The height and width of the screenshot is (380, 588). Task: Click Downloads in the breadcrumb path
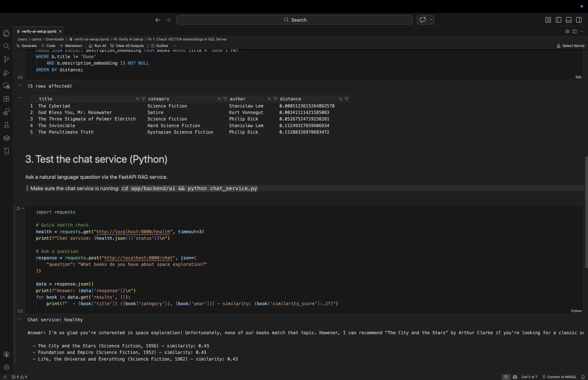tap(55, 39)
